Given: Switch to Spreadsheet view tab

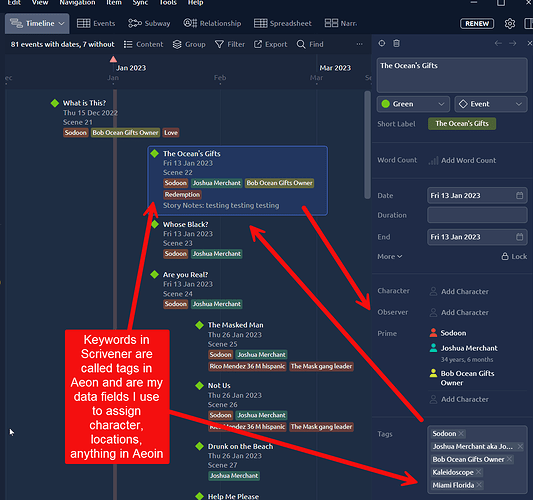Looking at the screenshot, I should tap(282, 23).
